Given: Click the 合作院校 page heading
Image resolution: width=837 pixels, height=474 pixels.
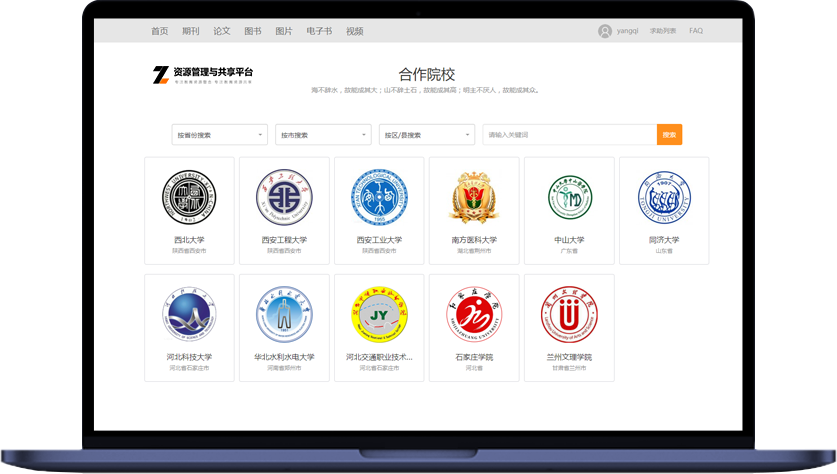Looking at the screenshot, I should point(427,75).
